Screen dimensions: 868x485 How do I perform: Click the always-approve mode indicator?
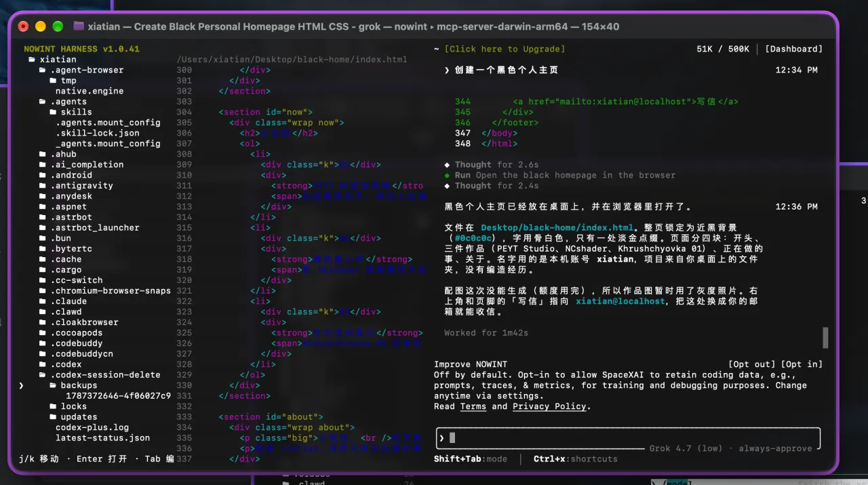[775, 448]
